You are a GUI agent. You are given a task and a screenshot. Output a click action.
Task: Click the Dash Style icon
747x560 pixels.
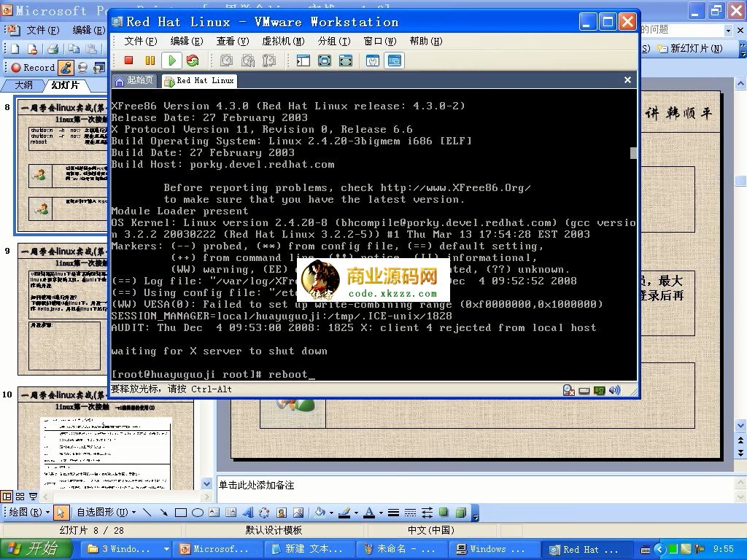pos(410,513)
